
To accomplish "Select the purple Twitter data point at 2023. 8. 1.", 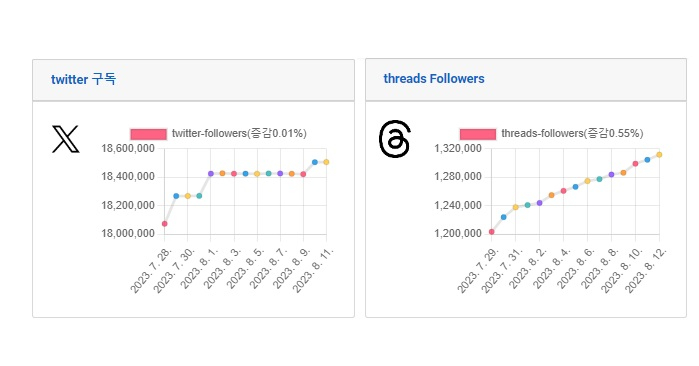I will [x=211, y=173].
